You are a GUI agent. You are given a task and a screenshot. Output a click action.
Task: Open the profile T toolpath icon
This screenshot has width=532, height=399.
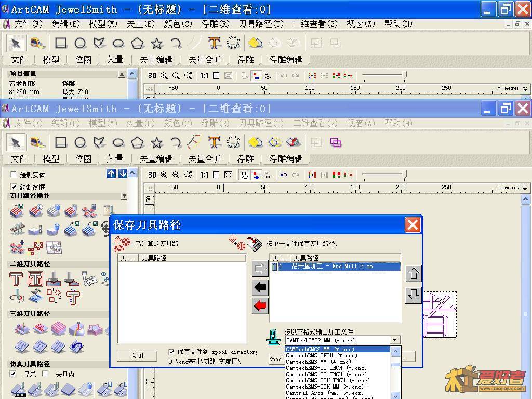(x=16, y=278)
